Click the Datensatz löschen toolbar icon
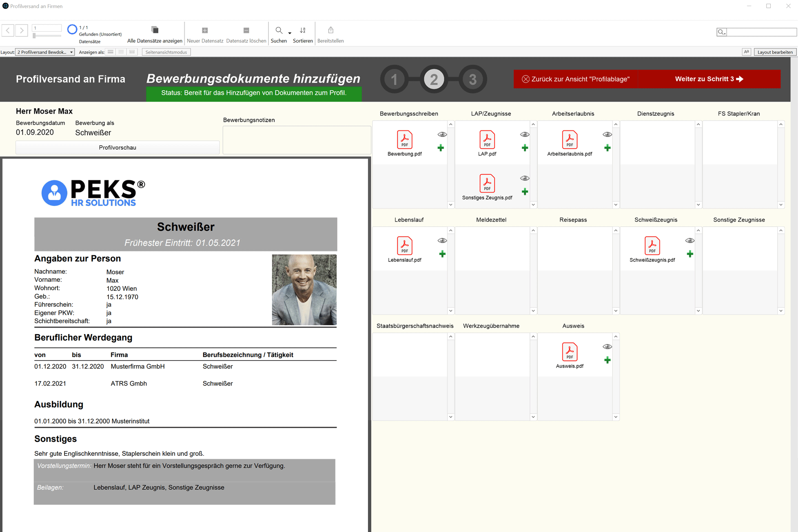Image resolution: width=798 pixels, height=532 pixels. tap(246, 31)
